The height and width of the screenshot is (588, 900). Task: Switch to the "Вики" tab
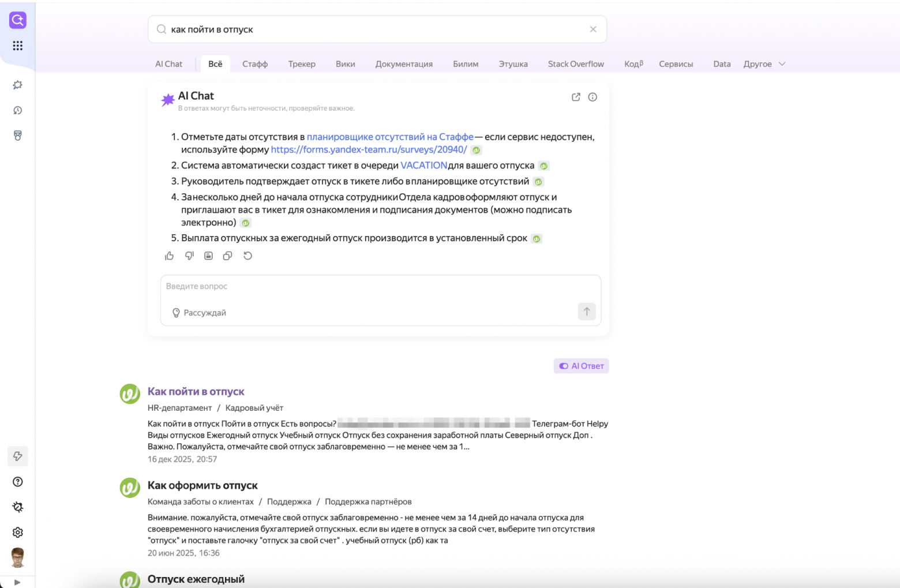[346, 64]
